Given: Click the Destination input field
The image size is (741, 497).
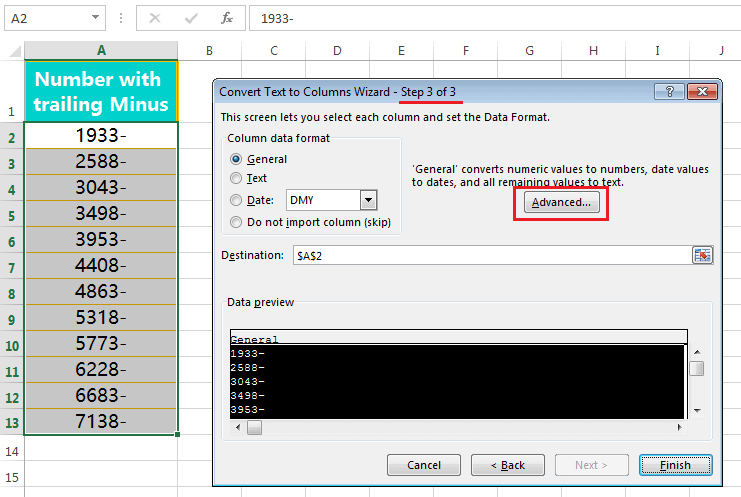Looking at the screenshot, I should (492, 256).
